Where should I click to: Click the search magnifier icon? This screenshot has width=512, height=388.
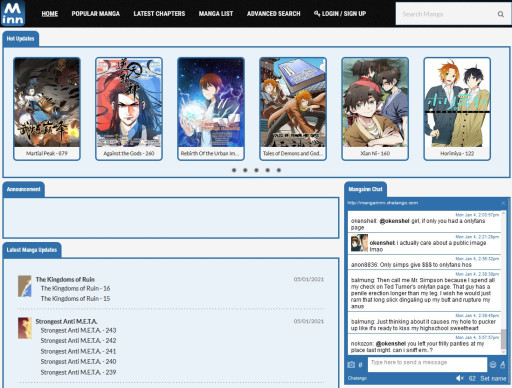click(x=500, y=14)
